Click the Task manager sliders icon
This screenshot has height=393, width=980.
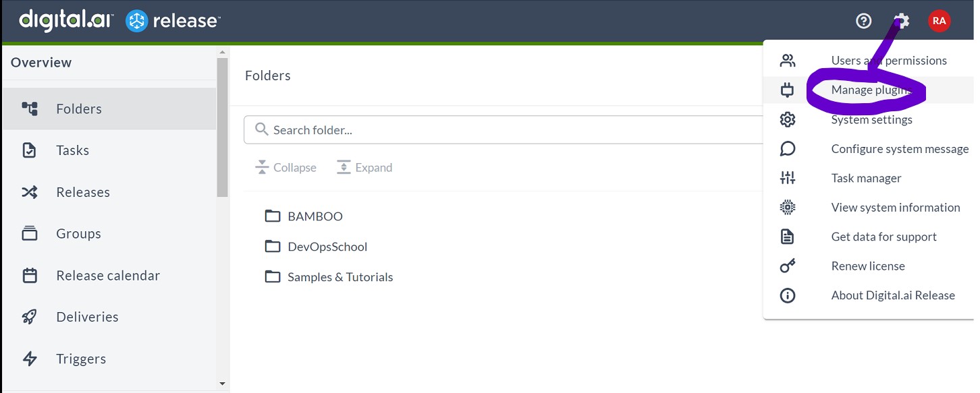[788, 178]
